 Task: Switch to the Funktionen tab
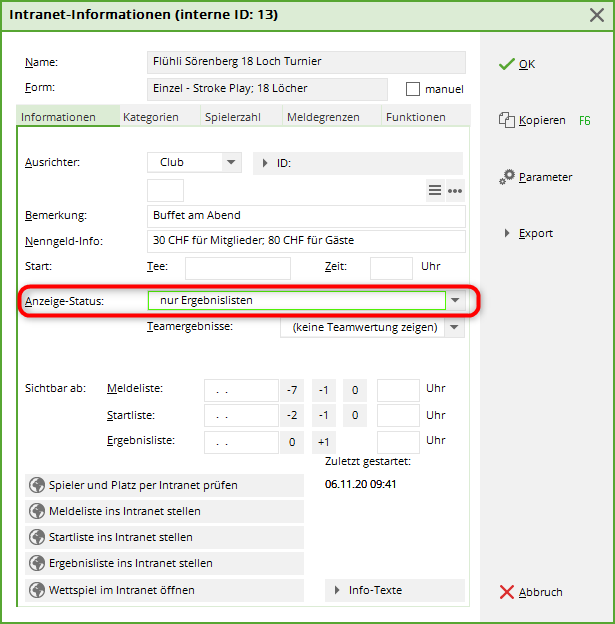pyautogui.click(x=426, y=117)
